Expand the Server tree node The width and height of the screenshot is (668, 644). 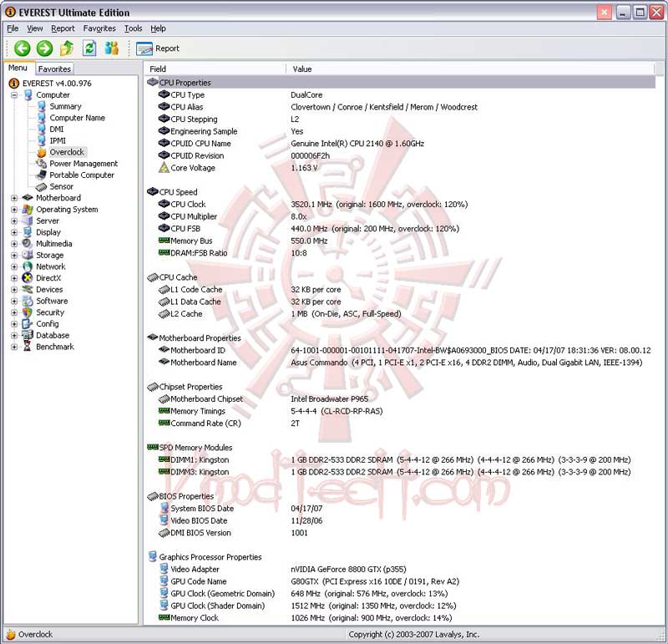[x=14, y=221]
